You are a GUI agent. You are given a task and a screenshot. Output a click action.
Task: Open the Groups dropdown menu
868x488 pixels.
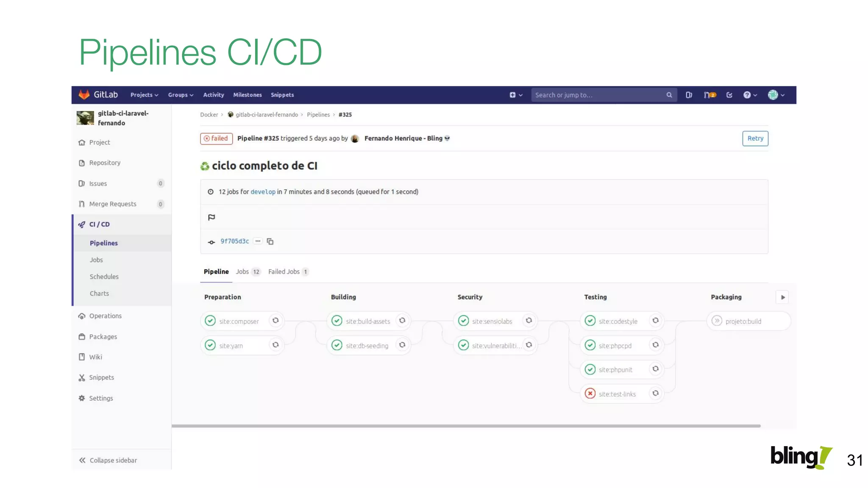pyautogui.click(x=181, y=95)
